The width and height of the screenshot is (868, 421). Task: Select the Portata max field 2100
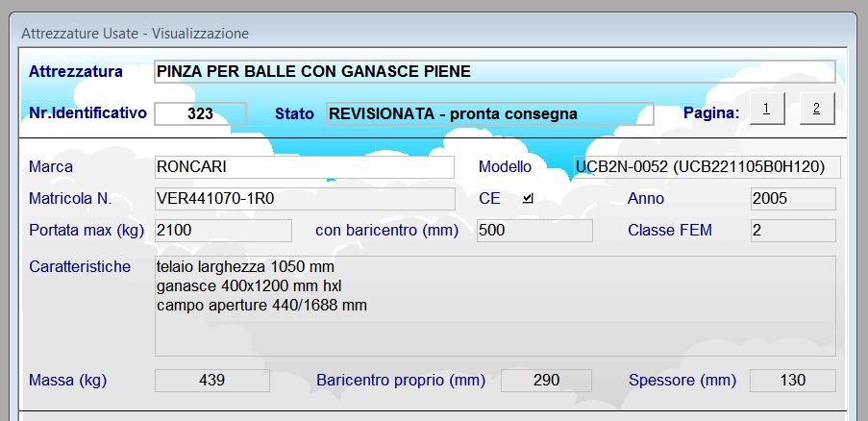point(223,230)
